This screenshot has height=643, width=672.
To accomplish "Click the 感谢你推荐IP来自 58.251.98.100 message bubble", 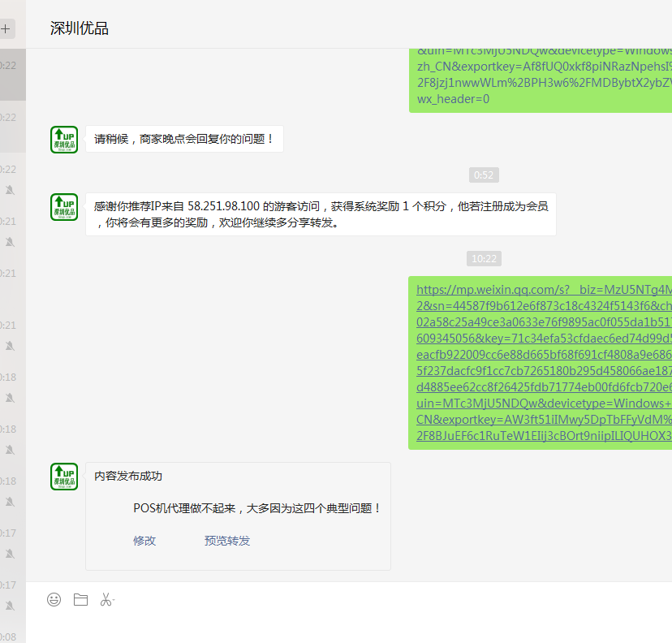I will point(321,214).
